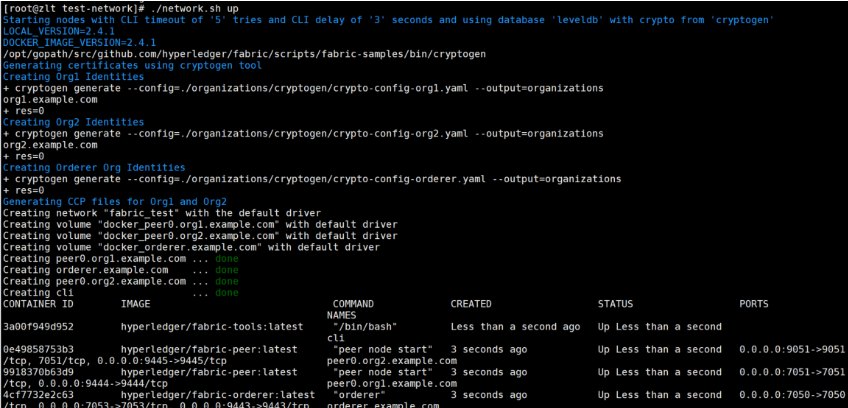Screen dimensions: 848x408
Task: Click the 'Creating network "fabric_test"' line
Action: tap(162, 213)
